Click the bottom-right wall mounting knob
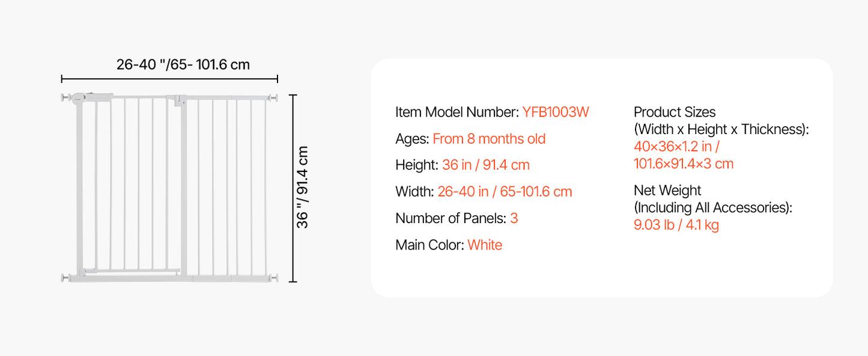 click(x=275, y=277)
